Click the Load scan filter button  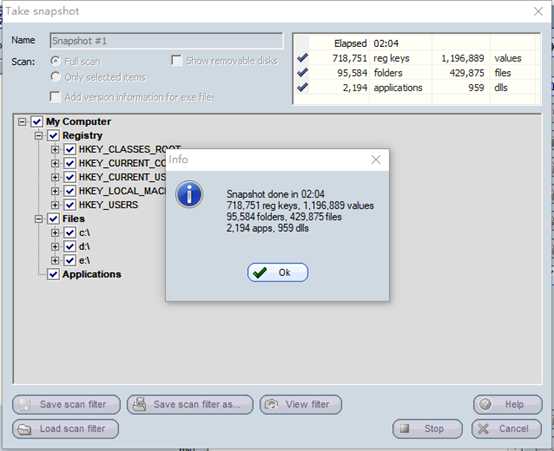pyautogui.click(x=65, y=429)
